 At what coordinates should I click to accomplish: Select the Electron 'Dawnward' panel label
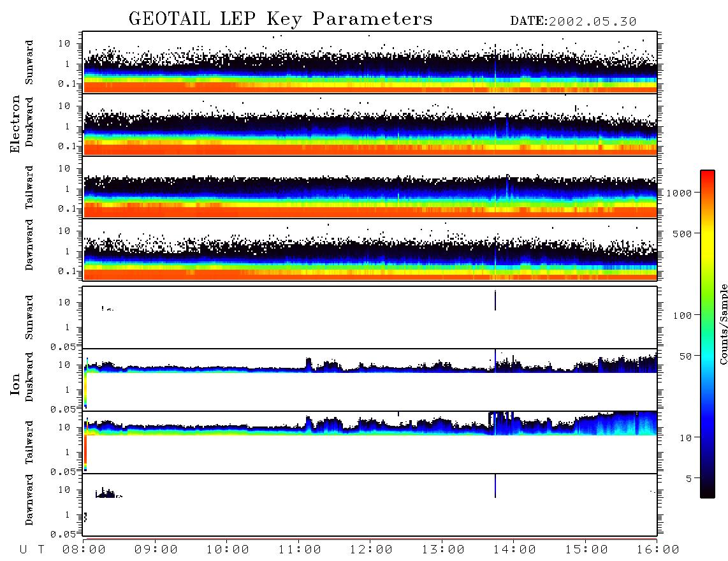coord(29,245)
